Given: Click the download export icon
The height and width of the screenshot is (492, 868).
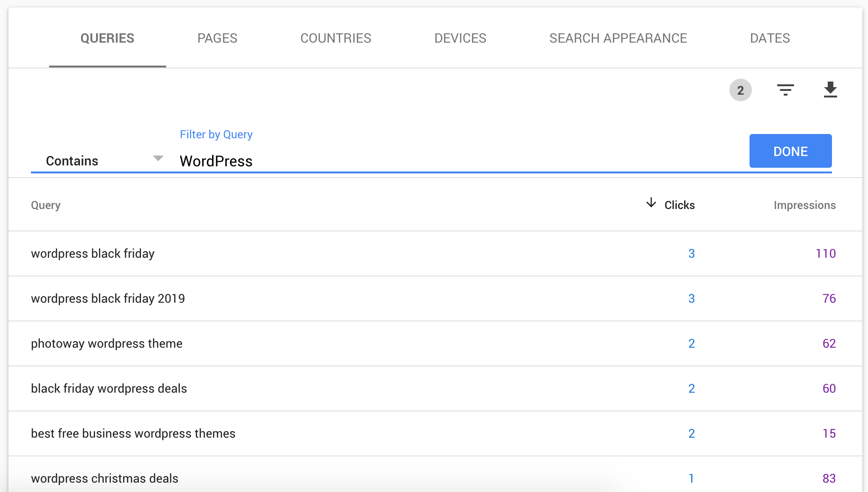Looking at the screenshot, I should (x=830, y=89).
